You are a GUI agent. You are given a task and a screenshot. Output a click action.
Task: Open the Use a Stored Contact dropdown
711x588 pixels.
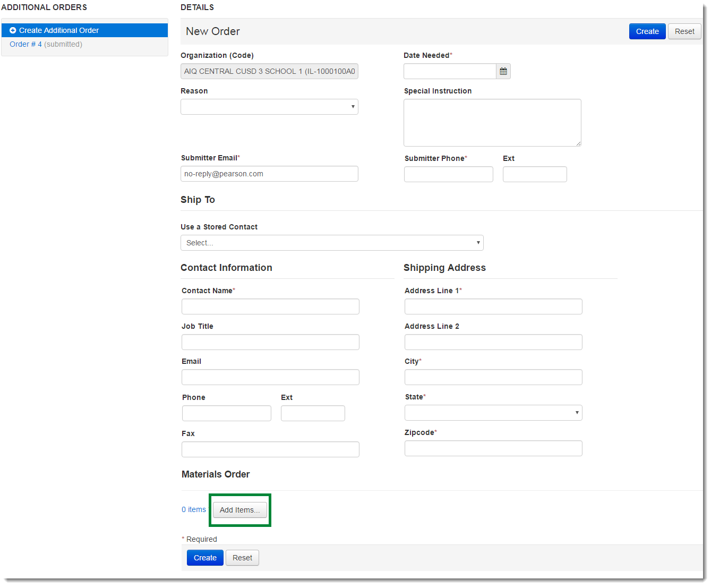click(332, 243)
